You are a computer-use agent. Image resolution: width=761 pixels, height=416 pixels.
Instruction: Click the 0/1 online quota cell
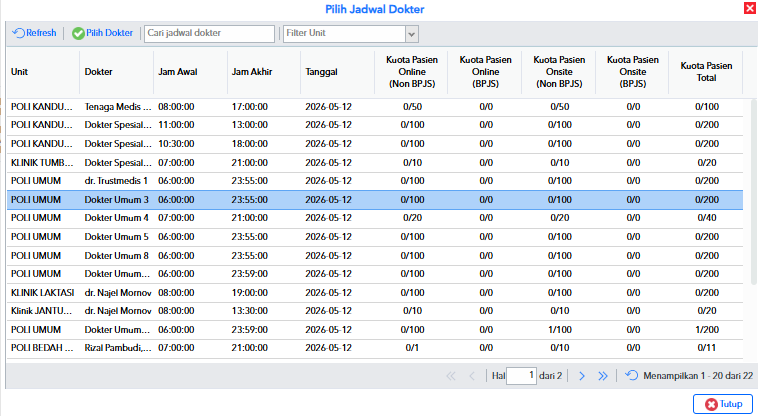click(412, 348)
